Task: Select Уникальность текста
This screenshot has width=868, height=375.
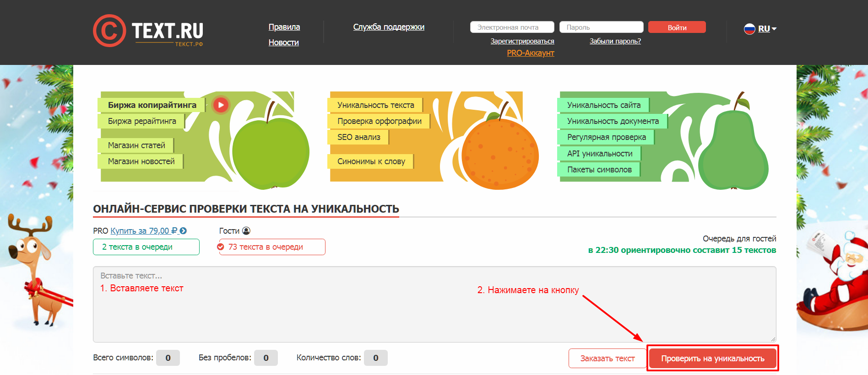Action: pos(376,105)
